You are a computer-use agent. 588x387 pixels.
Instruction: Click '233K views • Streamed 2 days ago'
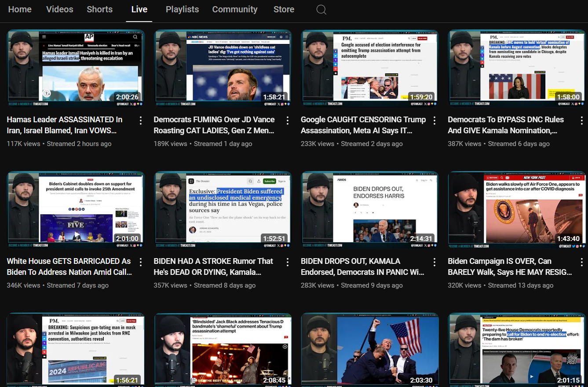click(352, 144)
